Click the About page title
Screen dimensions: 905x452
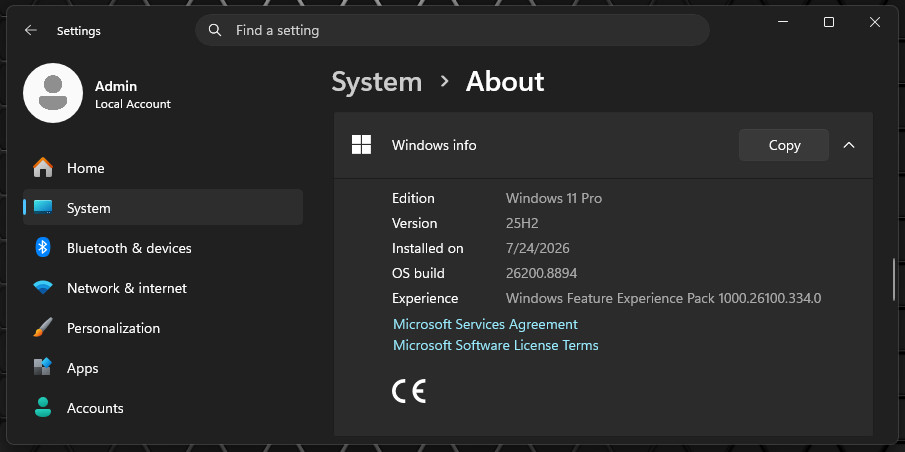pos(504,82)
